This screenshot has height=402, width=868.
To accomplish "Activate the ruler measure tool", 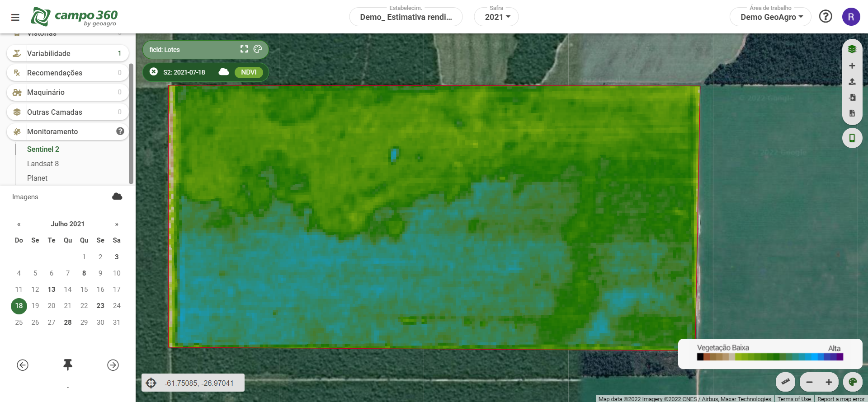I will pos(786,382).
